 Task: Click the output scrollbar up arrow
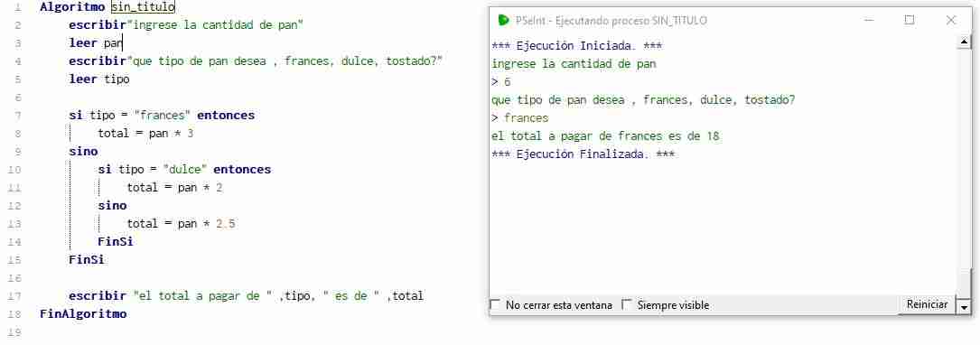pos(964,42)
